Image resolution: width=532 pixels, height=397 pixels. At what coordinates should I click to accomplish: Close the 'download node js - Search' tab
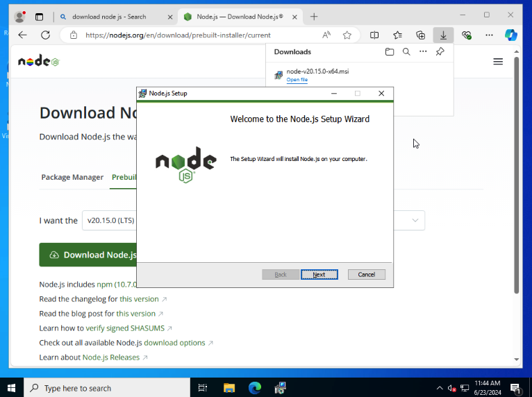170,17
